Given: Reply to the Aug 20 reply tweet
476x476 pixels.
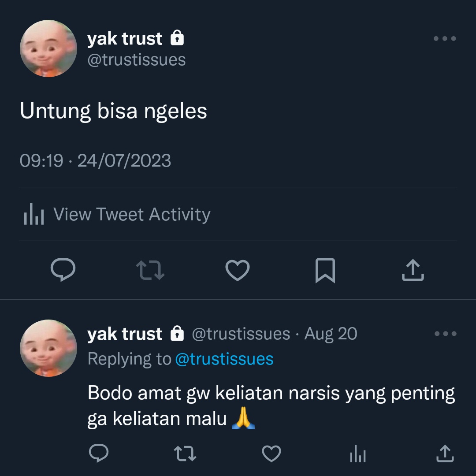Looking at the screenshot, I should pos(99,453).
